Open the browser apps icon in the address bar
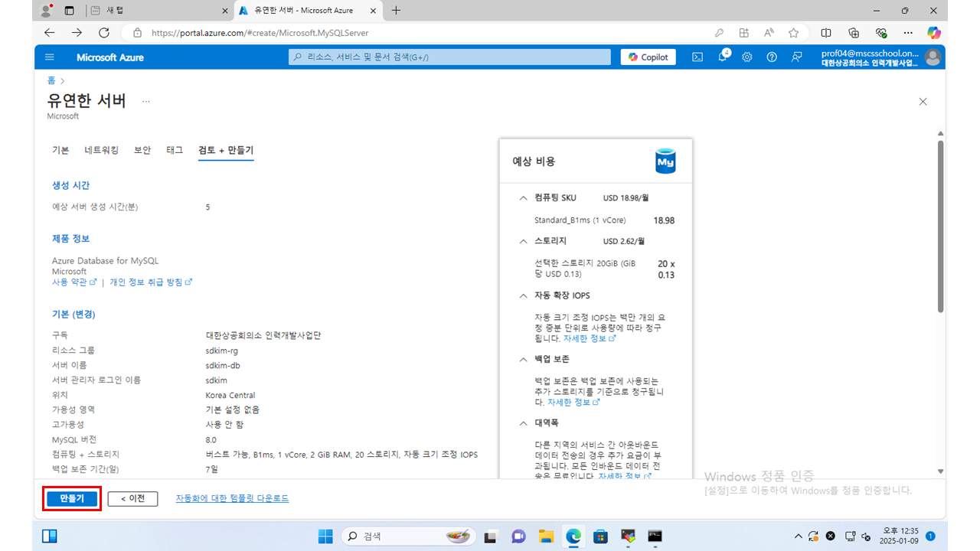980x551 pixels. point(743,33)
